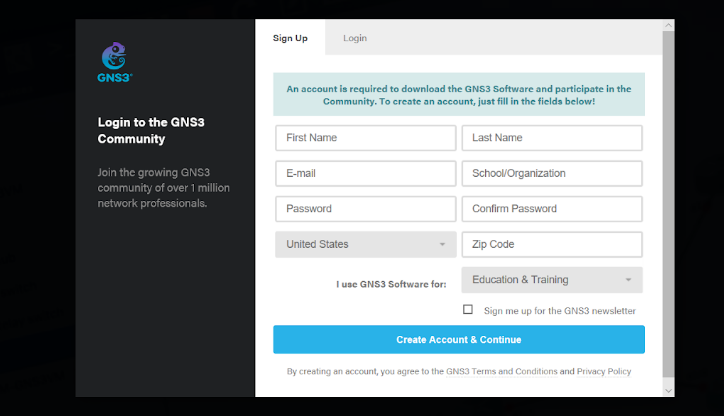Click the country dropdown arrow
This screenshot has width=724, height=416.
coord(442,244)
